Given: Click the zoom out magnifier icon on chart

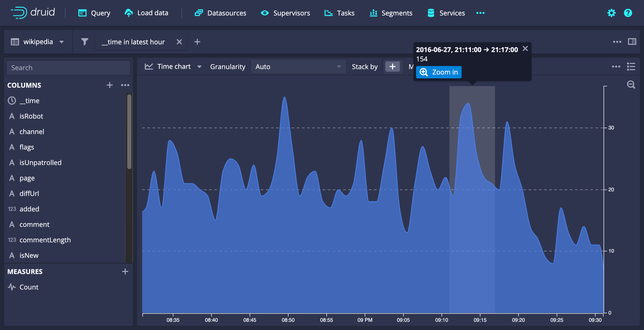Looking at the screenshot, I should (631, 85).
